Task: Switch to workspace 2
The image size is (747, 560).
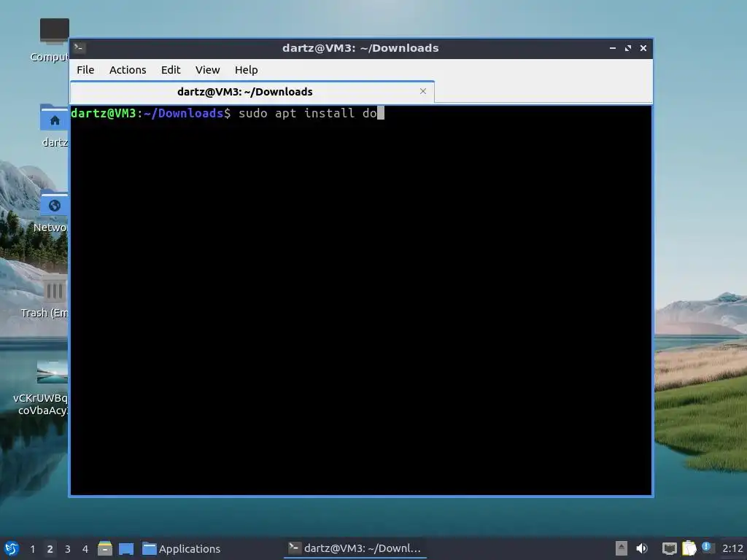Action: tap(50, 548)
